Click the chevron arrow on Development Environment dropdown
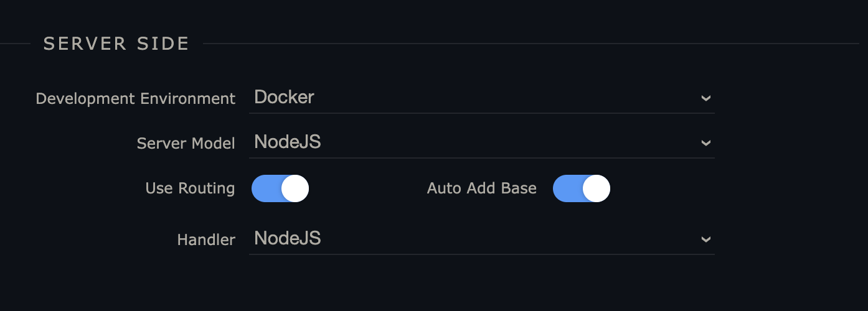The image size is (868, 311). click(705, 98)
